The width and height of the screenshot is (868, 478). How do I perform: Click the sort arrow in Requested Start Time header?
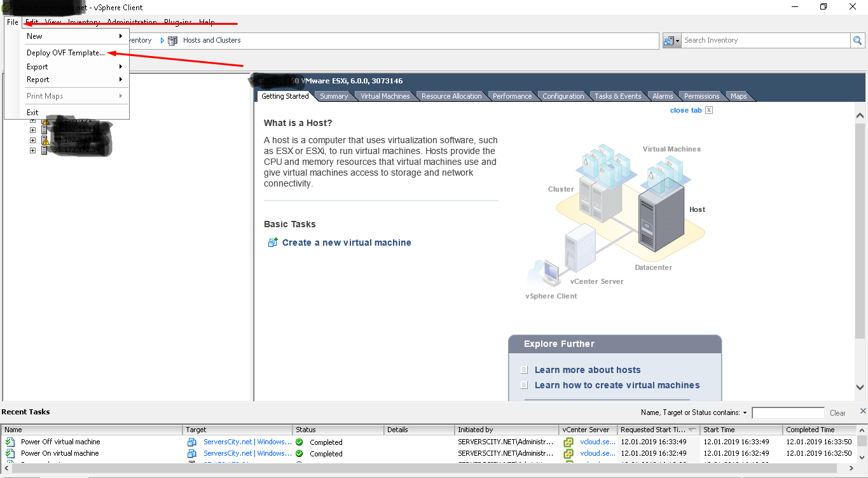click(x=692, y=430)
